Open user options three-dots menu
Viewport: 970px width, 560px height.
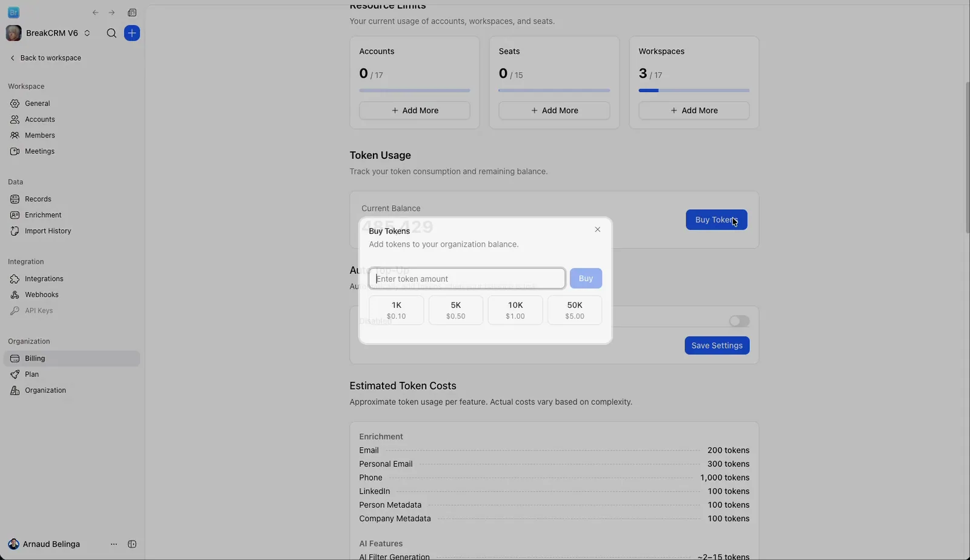pos(114,544)
